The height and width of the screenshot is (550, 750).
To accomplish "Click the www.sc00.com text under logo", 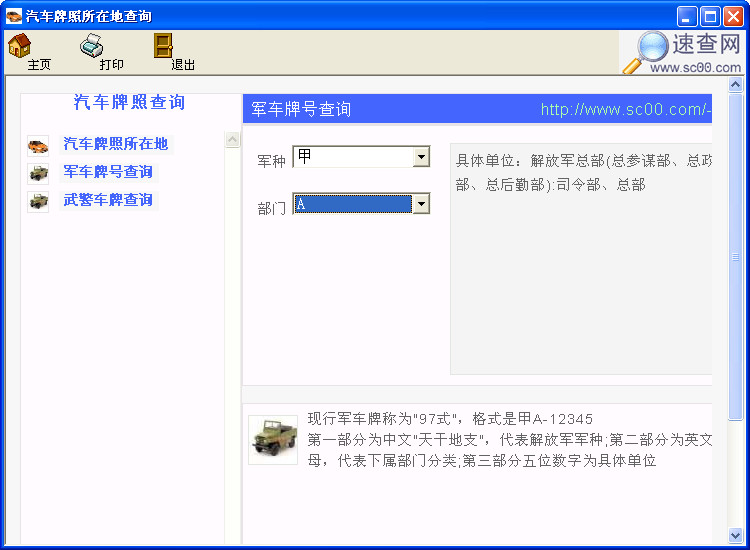I will 695,68.
